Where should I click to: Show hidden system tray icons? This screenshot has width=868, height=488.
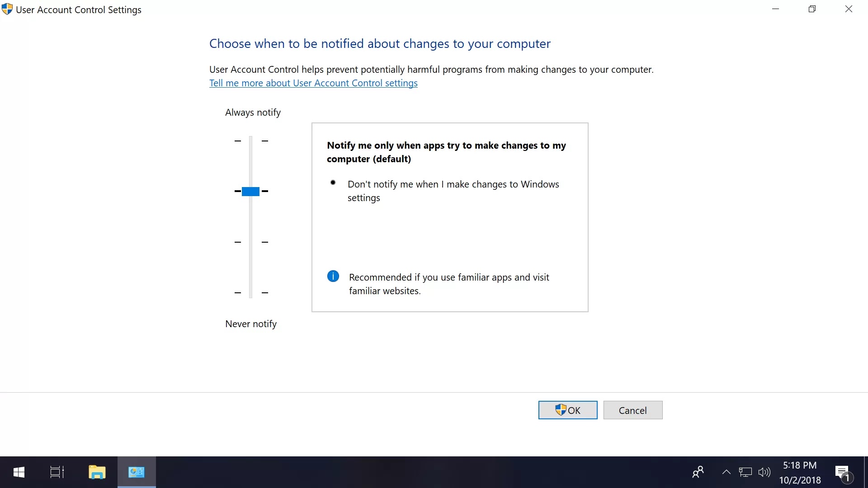click(726, 472)
